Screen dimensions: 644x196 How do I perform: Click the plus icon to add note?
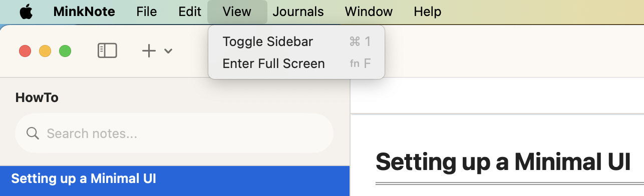point(149,50)
